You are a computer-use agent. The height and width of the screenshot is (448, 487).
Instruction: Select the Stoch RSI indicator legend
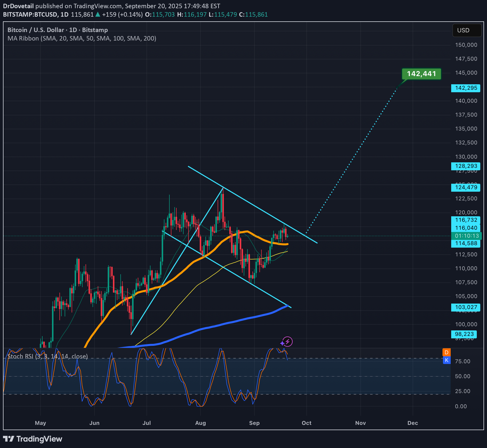pos(48,356)
